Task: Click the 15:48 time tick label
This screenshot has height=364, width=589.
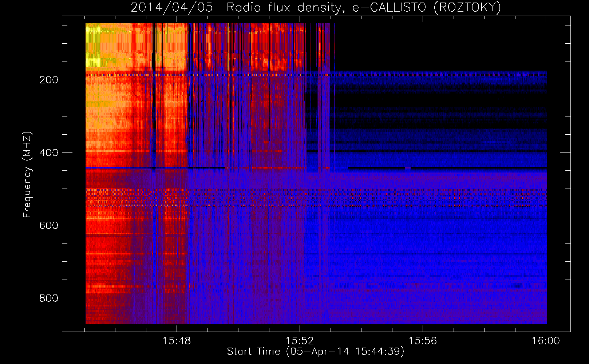Action: pos(177,341)
